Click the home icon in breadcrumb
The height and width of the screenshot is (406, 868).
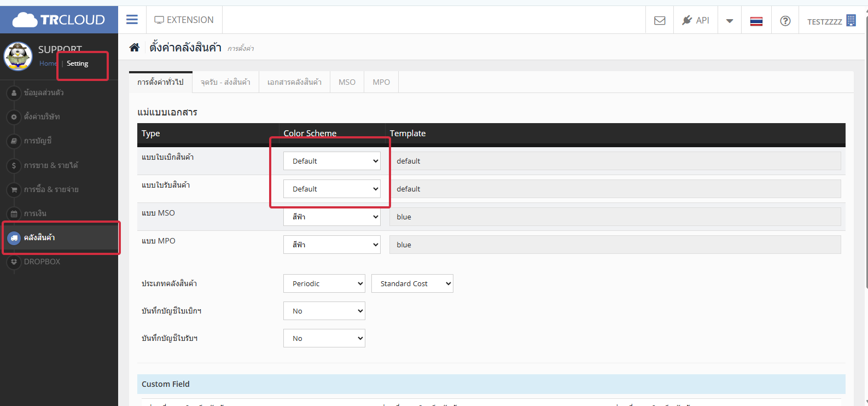click(x=135, y=48)
